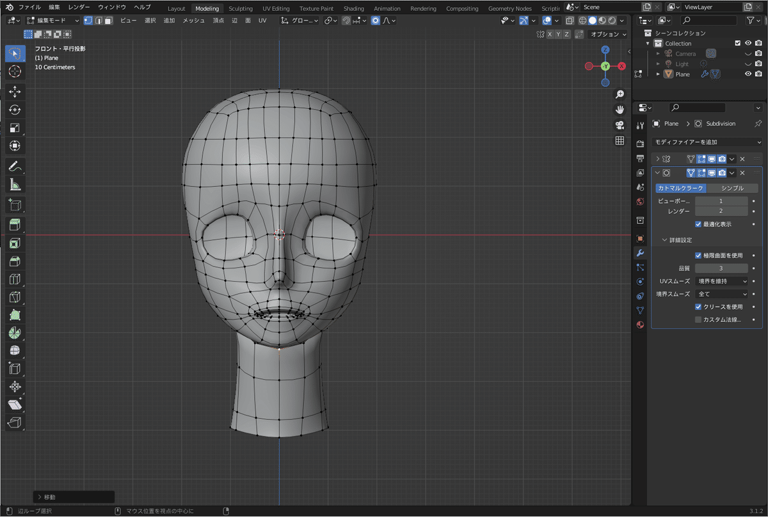This screenshot has height=532, width=768.
Task: Switch to the Shading workspace tab
Action: [x=353, y=8]
